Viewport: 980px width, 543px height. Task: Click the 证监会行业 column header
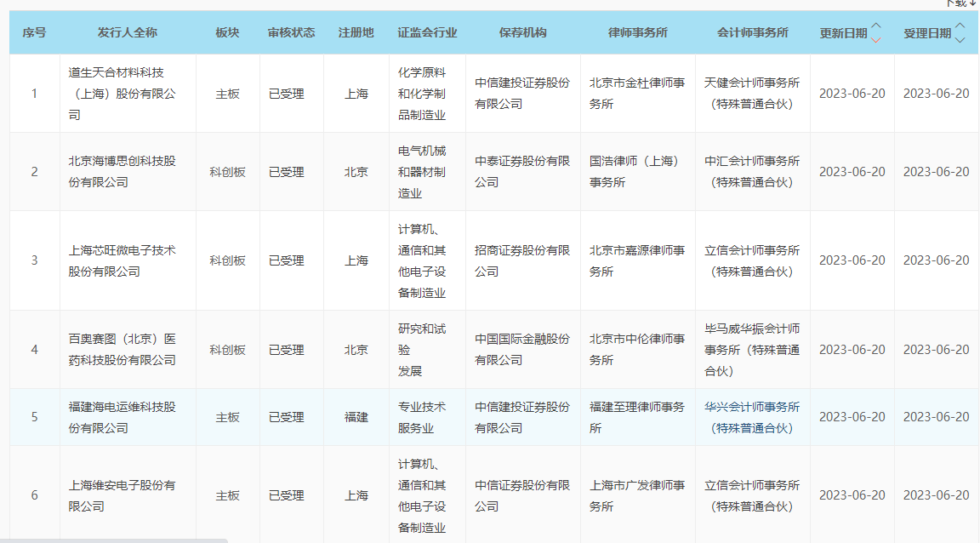click(x=428, y=32)
